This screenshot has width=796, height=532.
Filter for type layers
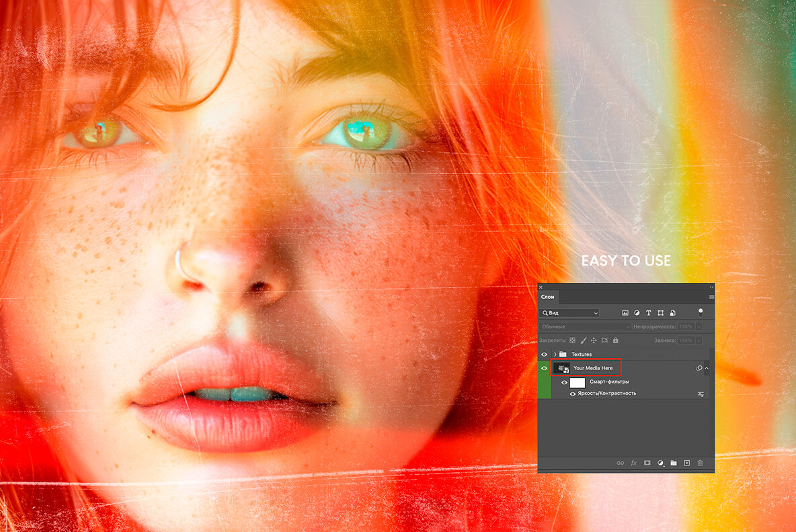(x=649, y=313)
